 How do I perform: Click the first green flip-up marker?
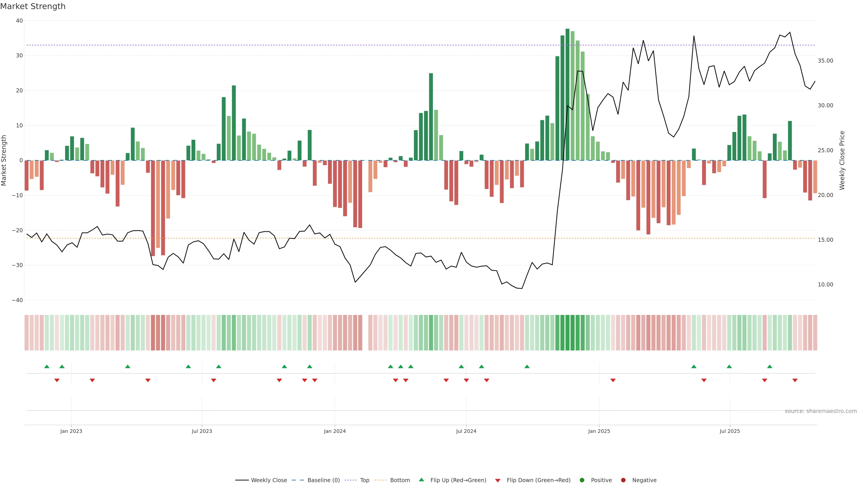coord(47,366)
